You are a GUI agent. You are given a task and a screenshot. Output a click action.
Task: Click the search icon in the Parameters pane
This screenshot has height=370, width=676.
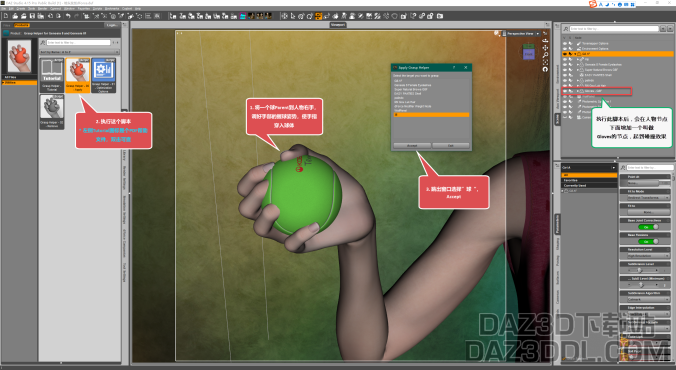point(623,168)
